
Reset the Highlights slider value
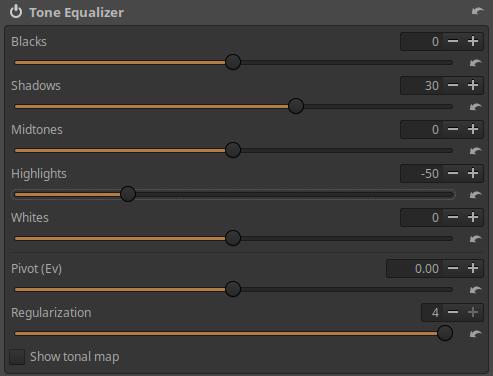click(x=475, y=195)
